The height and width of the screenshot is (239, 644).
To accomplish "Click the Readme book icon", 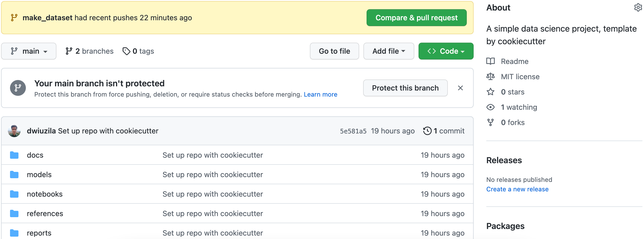I will click(491, 61).
